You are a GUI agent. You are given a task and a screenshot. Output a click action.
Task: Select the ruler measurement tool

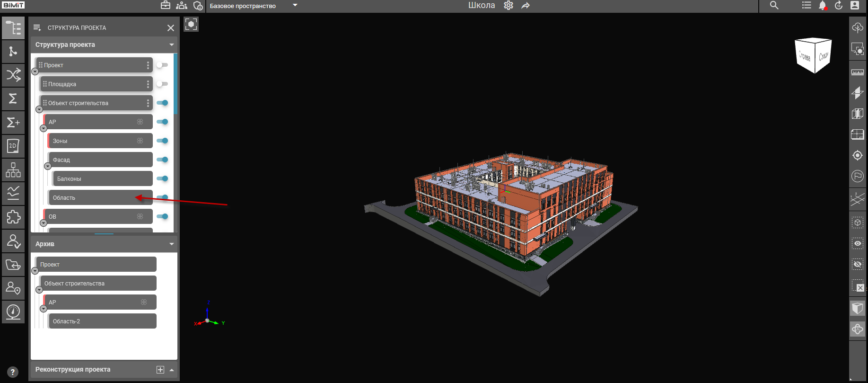(857, 72)
